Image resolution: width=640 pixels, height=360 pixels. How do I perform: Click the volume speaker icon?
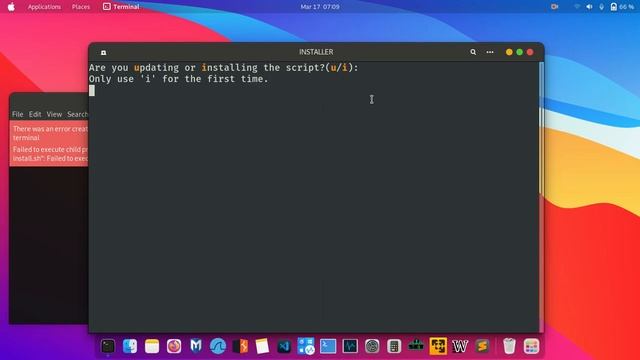(x=589, y=7)
